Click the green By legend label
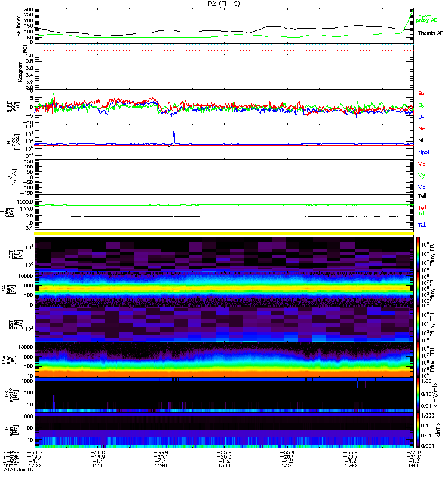448x478 pixels. pos(421,106)
